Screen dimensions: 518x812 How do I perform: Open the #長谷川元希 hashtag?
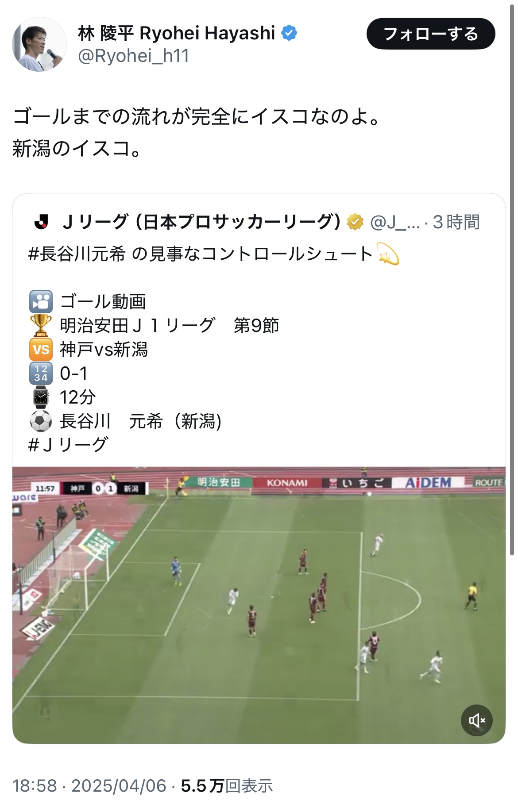(77, 254)
